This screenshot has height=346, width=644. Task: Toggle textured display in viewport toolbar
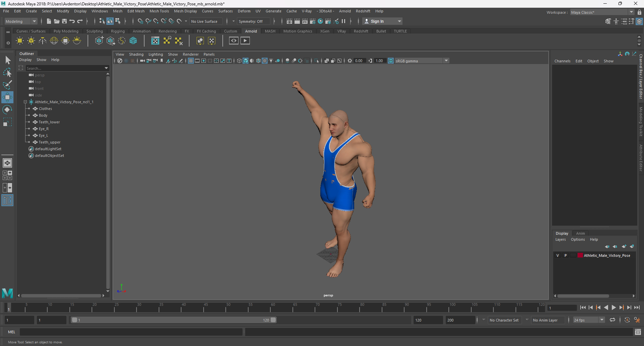pos(265,61)
